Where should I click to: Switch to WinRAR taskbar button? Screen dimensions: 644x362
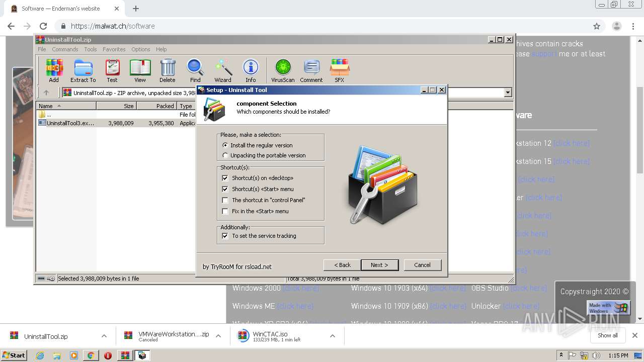coord(125,355)
